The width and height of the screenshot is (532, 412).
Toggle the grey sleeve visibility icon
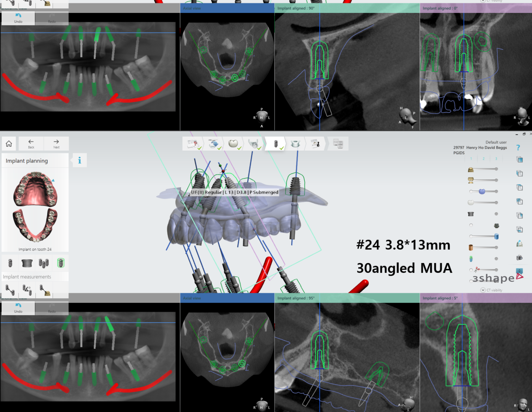[x=471, y=214]
